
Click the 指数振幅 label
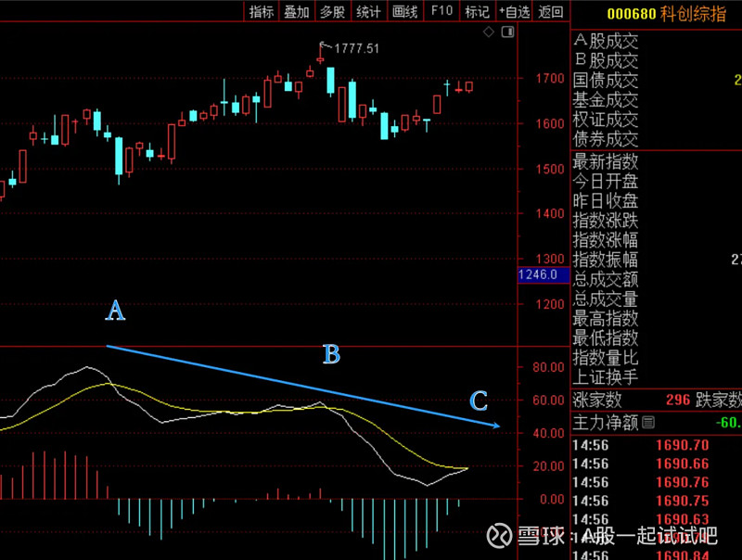(606, 260)
